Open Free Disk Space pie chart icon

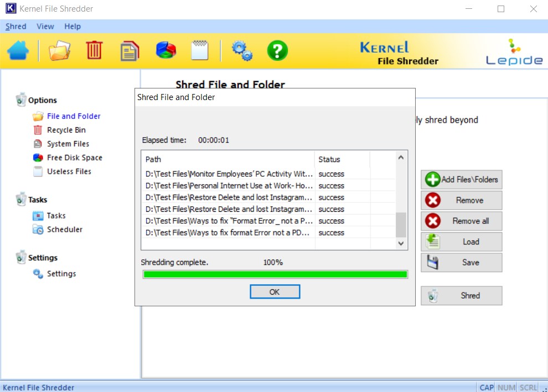[166, 50]
